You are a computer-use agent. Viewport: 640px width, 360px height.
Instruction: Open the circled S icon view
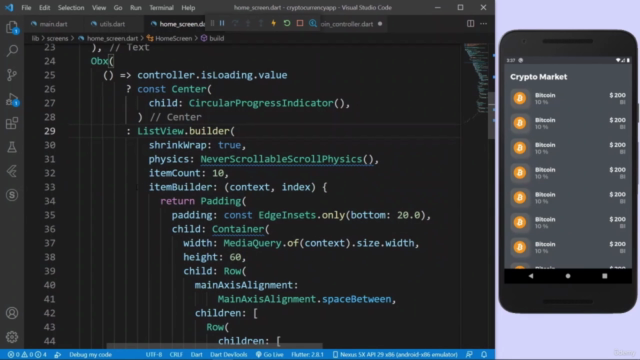tap(12, 195)
